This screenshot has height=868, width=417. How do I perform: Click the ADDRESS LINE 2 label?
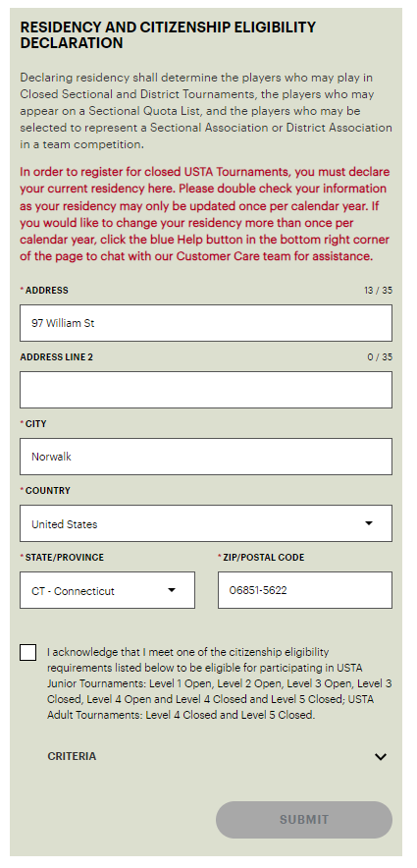click(x=56, y=357)
